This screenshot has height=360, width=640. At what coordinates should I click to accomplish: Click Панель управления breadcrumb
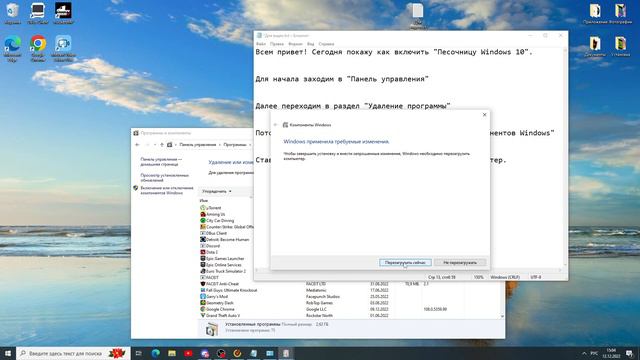198,144
